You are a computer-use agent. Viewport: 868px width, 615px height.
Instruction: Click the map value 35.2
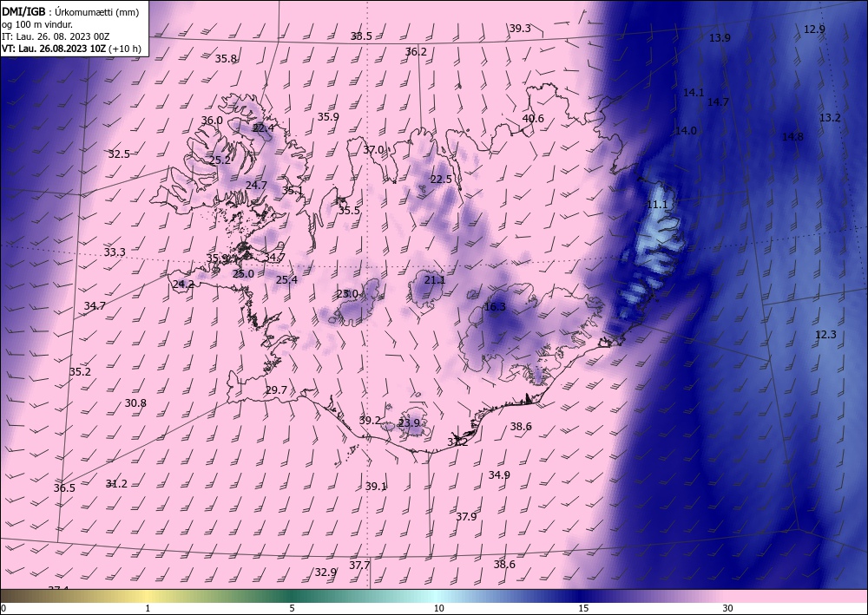pyautogui.click(x=80, y=372)
